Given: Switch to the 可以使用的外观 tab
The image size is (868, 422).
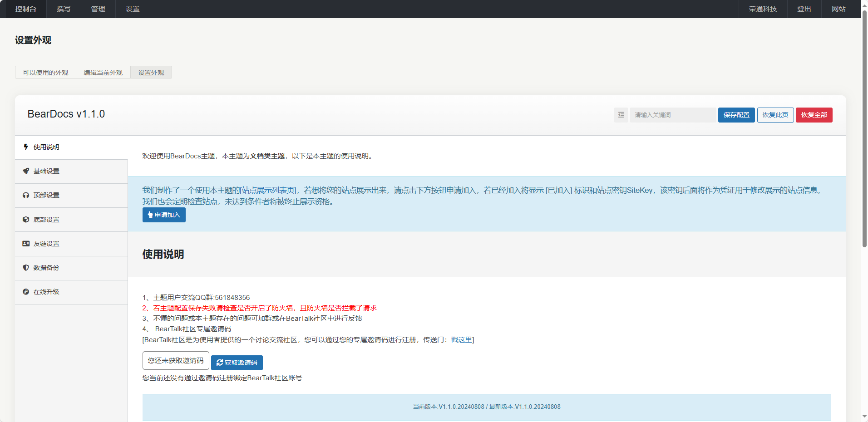Looking at the screenshot, I should pyautogui.click(x=45, y=73).
